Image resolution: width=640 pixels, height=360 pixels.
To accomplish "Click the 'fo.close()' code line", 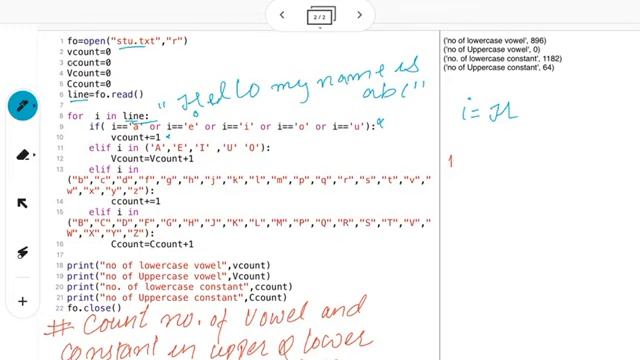I will click(x=94, y=308).
